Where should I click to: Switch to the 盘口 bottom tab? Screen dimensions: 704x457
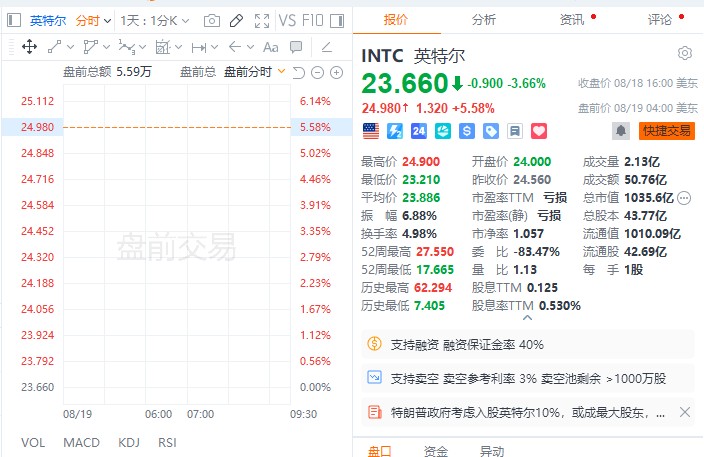[380, 451]
